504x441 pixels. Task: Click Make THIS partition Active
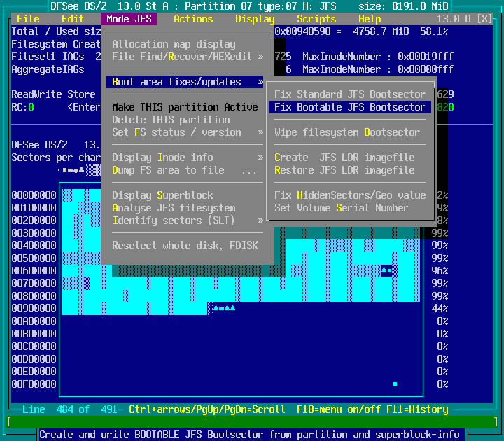tap(185, 107)
